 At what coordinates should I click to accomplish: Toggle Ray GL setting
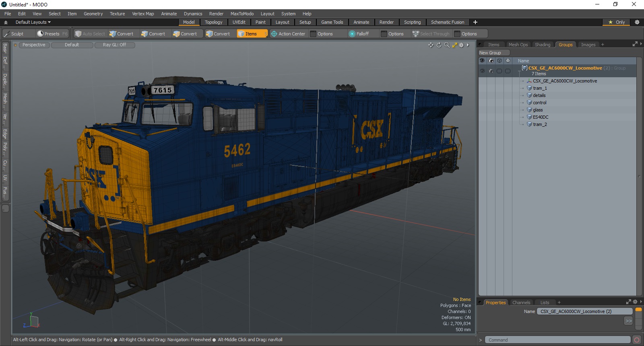click(114, 45)
